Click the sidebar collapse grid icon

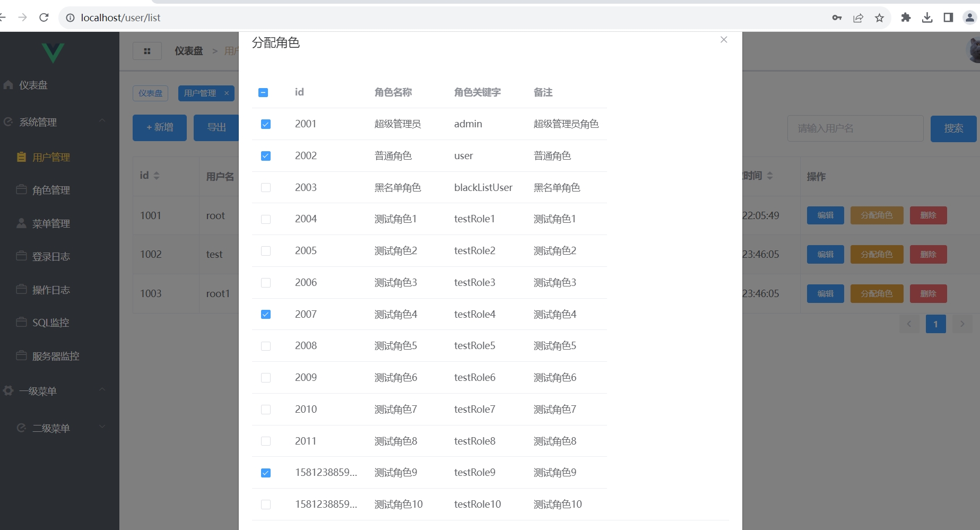[147, 51]
